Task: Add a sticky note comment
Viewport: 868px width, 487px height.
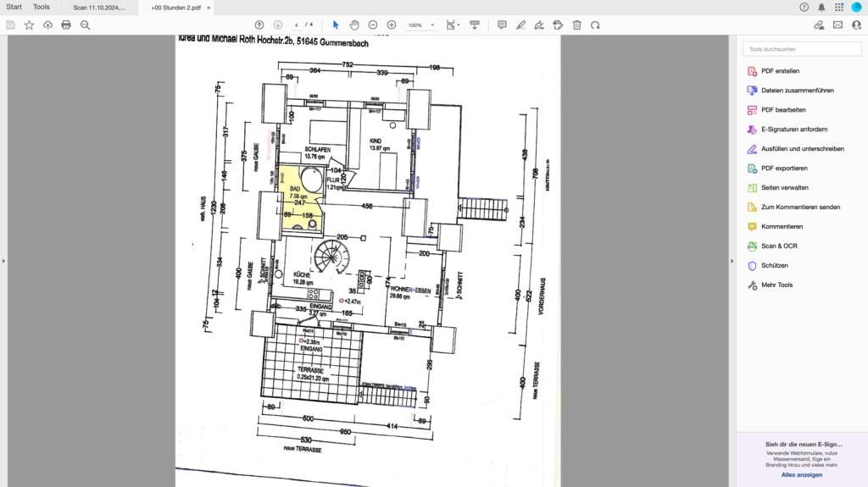Action: pyautogui.click(x=502, y=25)
